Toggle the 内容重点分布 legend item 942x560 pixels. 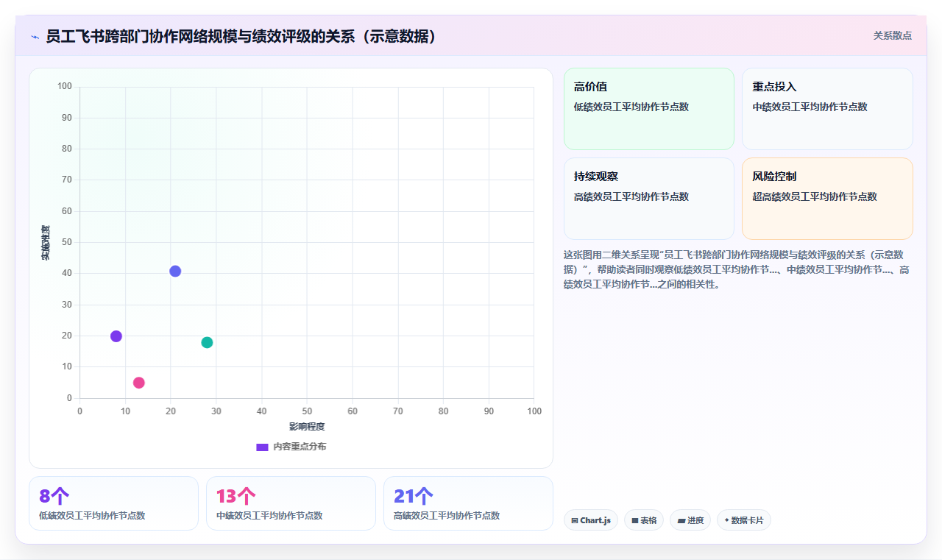click(291, 447)
